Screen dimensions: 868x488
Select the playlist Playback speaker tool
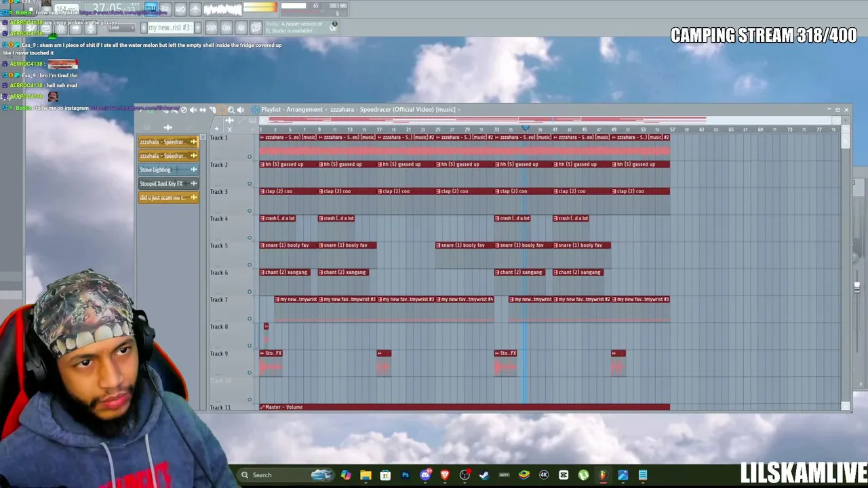tap(240, 110)
